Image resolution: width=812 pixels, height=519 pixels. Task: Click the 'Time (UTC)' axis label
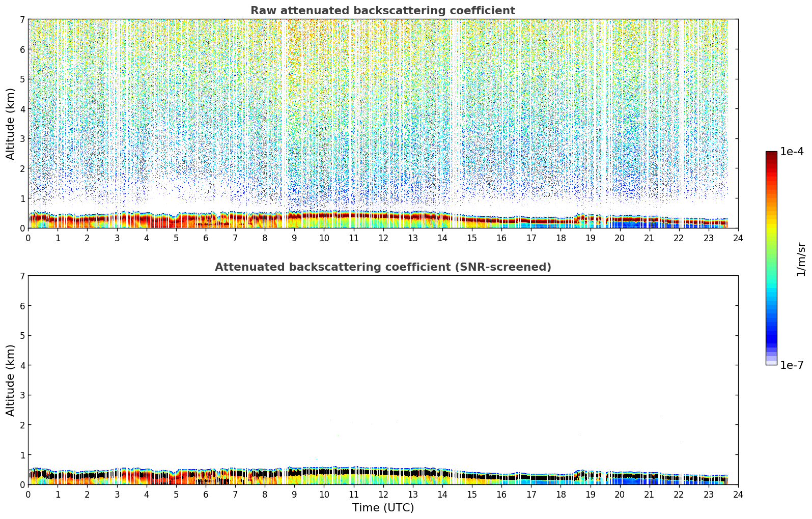click(383, 508)
